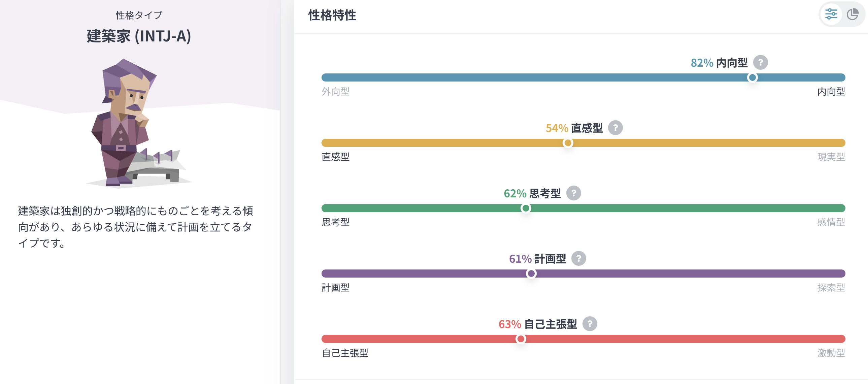Click the 建築家 (INTJ-A) title
This screenshot has width=868, height=384.
(139, 36)
